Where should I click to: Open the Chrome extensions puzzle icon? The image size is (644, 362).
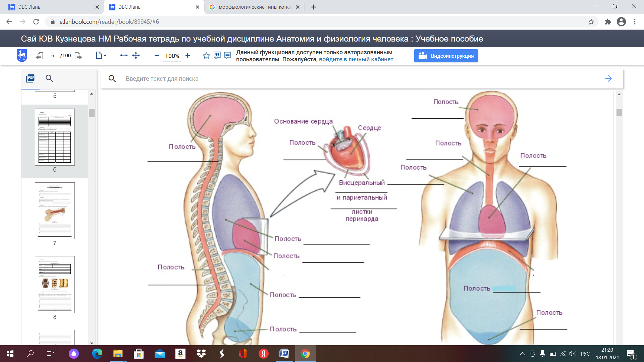coord(608,22)
